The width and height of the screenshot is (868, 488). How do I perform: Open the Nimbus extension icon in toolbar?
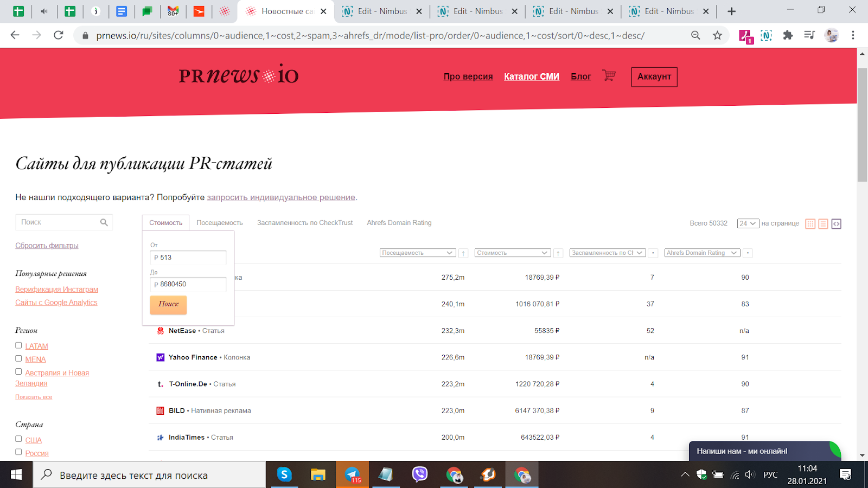(x=766, y=35)
